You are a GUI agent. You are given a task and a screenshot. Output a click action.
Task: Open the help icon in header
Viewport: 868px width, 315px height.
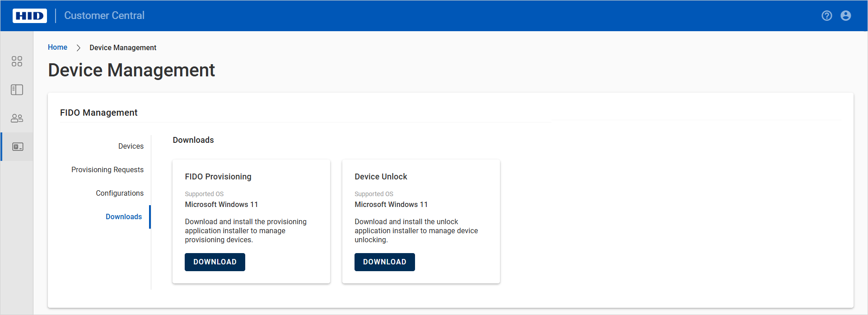coord(826,16)
